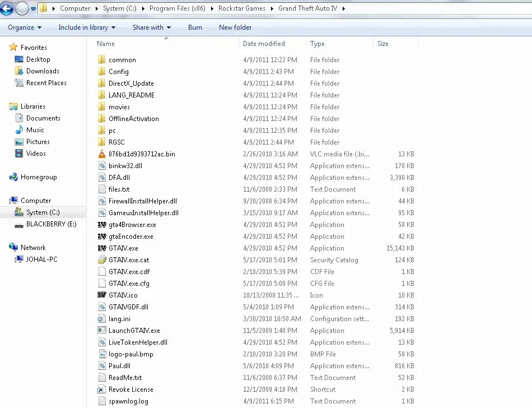The width and height of the screenshot is (532, 408).
Task: Expand arrow after Grand Theft Auto IV breadcrumb
Action: [x=344, y=8]
